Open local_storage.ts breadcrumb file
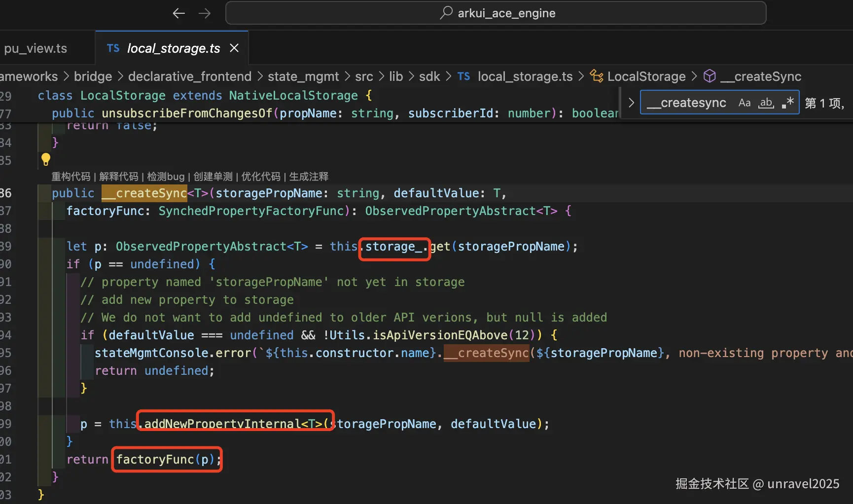The height and width of the screenshot is (504, 853). click(515, 76)
